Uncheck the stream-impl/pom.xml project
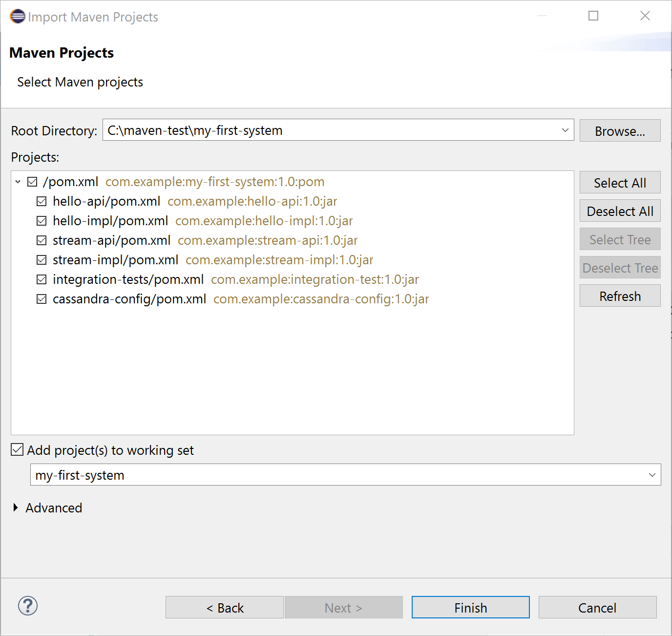672x636 pixels. [x=42, y=259]
